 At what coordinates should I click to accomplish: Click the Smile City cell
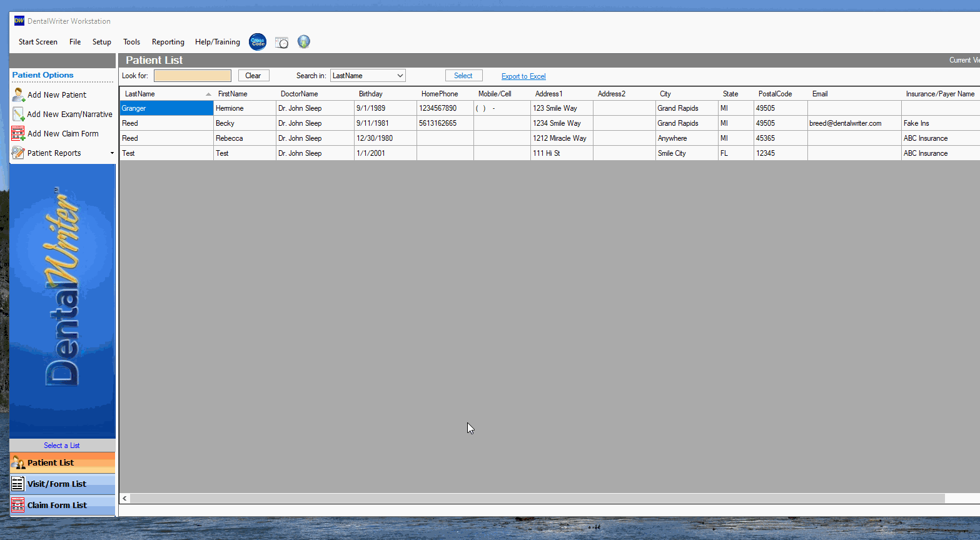[687, 153]
